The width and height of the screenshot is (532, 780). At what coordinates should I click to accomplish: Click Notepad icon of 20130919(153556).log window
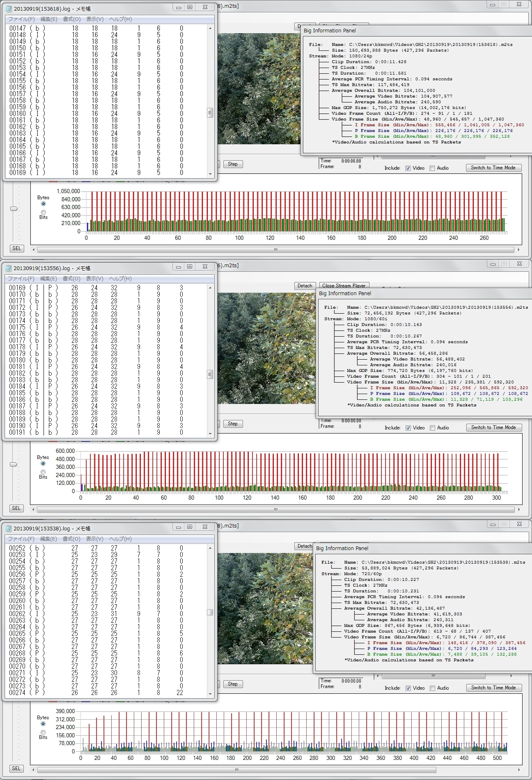click(x=9, y=268)
